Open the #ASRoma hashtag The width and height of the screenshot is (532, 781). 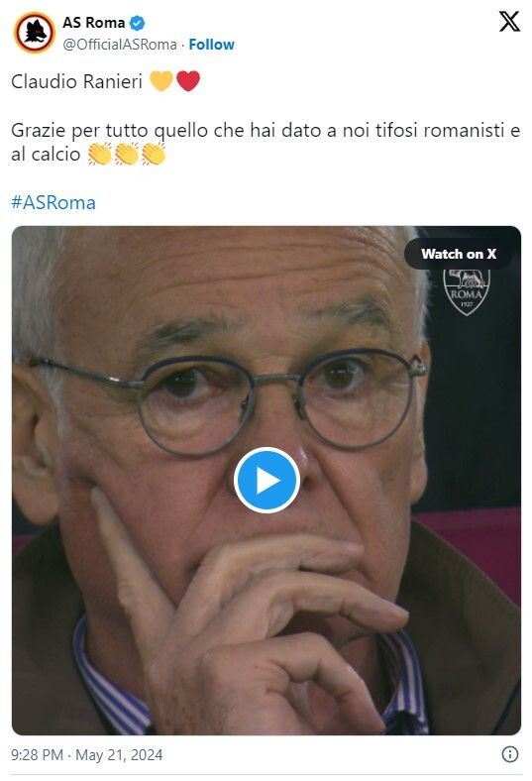pos(53,203)
